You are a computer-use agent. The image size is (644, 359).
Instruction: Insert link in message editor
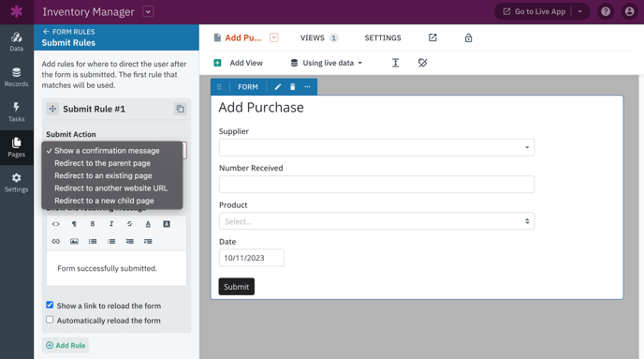pos(56,242)
